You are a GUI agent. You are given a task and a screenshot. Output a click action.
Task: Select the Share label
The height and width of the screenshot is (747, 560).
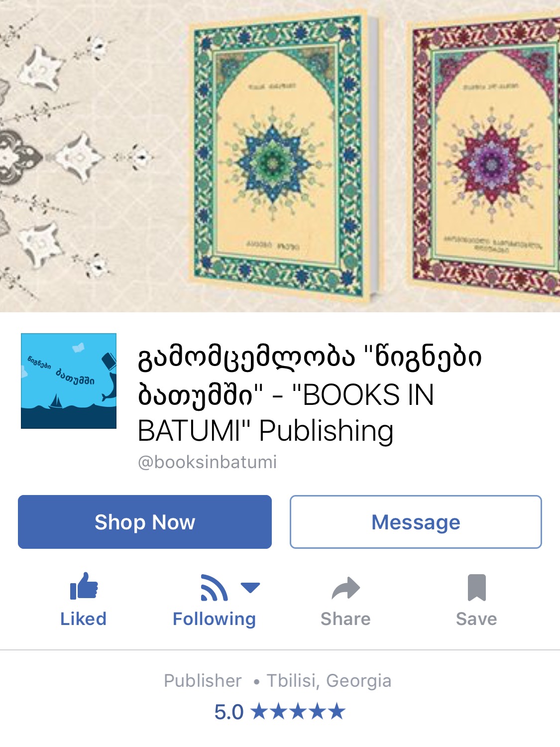pyautogui.click(x=345, y=619)
